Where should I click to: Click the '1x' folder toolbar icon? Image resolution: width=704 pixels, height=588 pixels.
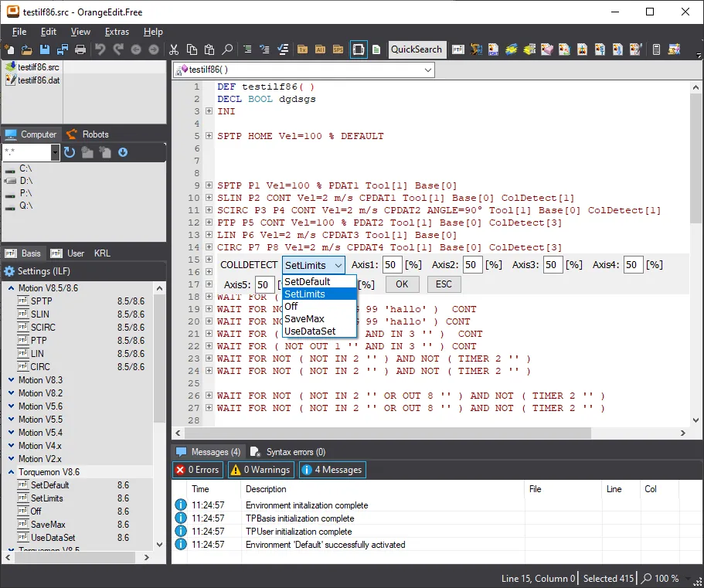pos(303,49)
